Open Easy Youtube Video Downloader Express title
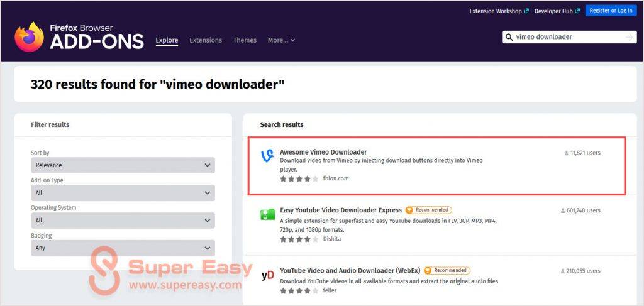644x306 pixels. [341, 210]
